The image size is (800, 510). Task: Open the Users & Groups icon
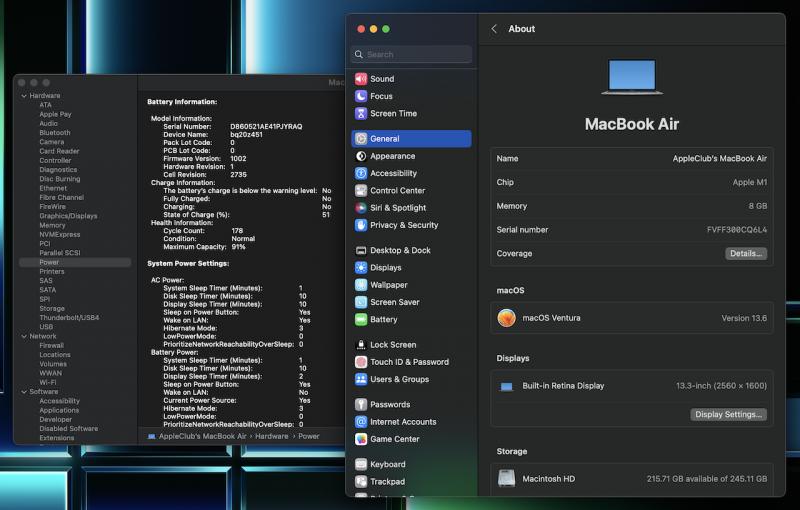click(361, 379)
